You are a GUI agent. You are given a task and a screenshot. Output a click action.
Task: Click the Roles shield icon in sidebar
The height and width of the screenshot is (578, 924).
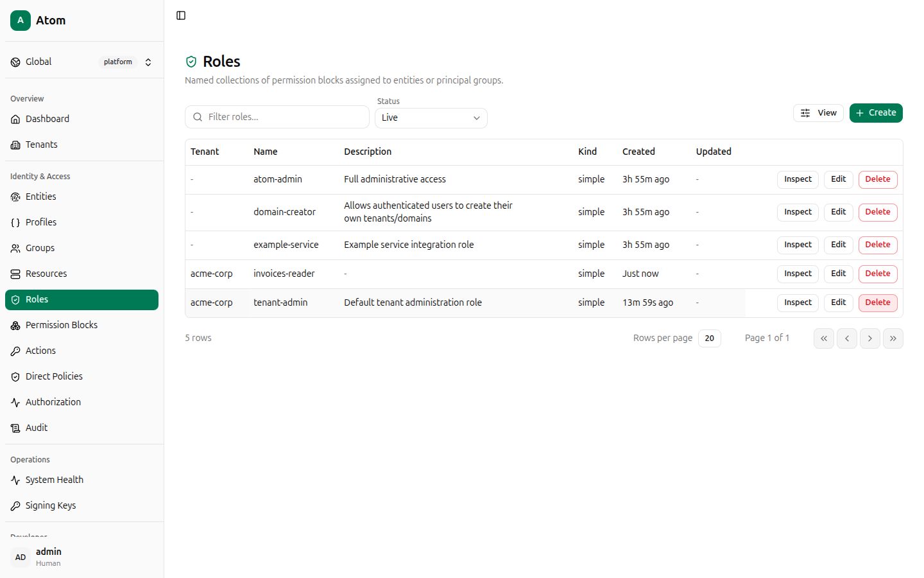point(15,300)
